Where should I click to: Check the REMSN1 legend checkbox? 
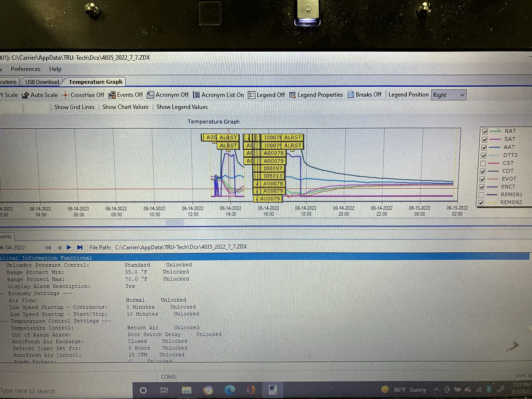pyautogui.click(x=482, y=195)
